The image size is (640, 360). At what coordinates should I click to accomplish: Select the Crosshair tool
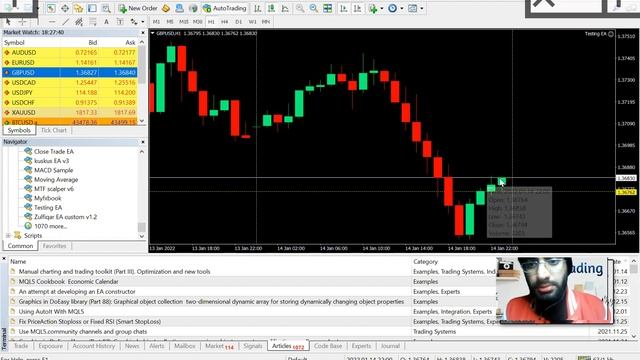[x=22, y=22]
